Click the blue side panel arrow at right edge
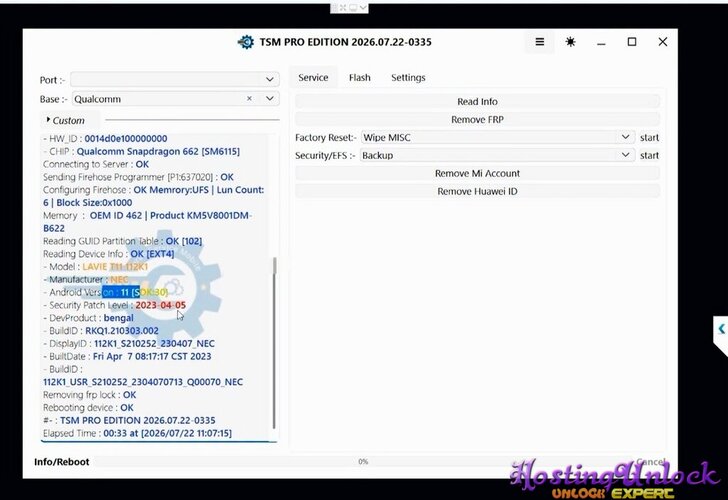The image size is (728, 500). tap(721, 329)
